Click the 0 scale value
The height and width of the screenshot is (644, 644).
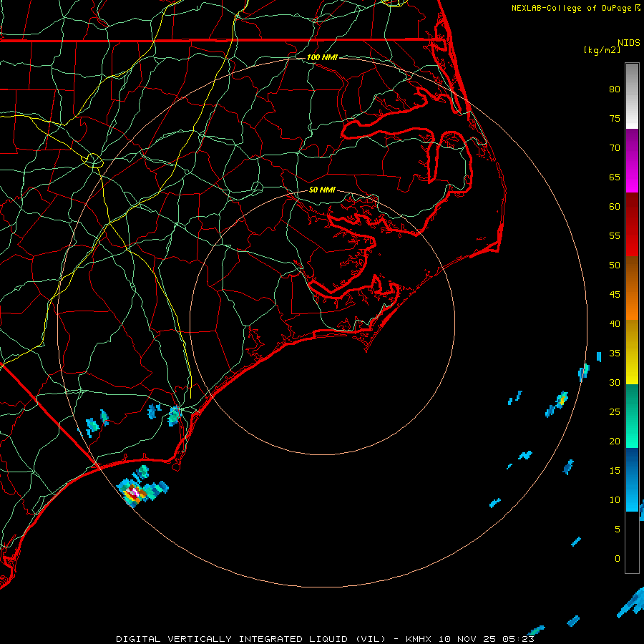pos(618,559)
